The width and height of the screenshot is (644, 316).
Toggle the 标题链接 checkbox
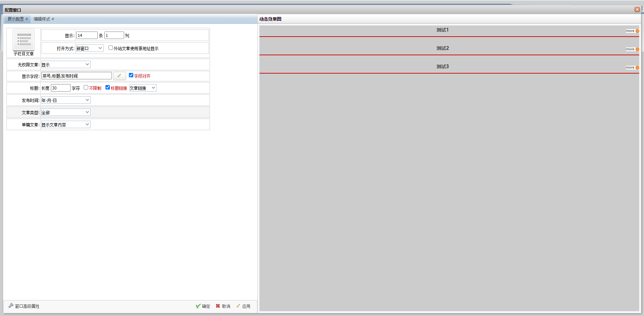pos(108,87)
